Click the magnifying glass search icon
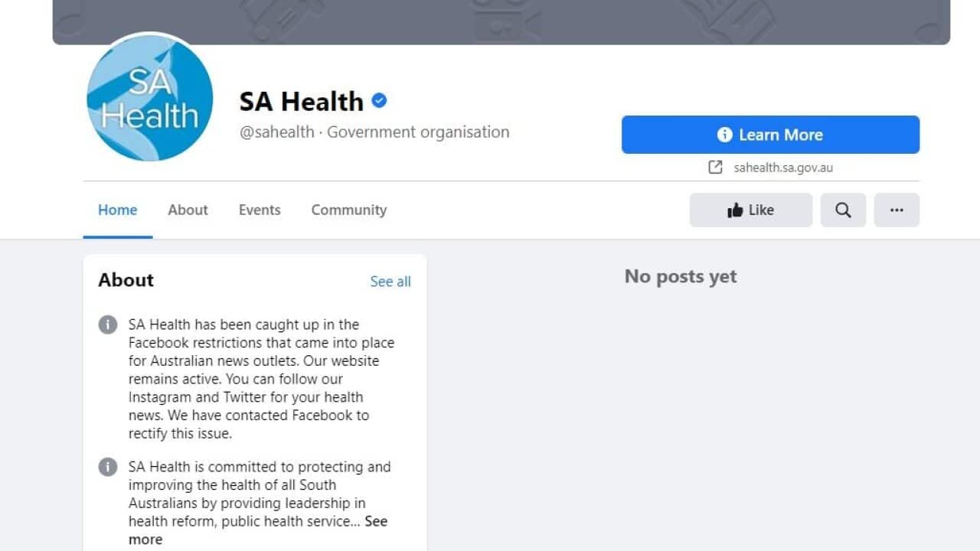980x551 pixels. point(843,210)
